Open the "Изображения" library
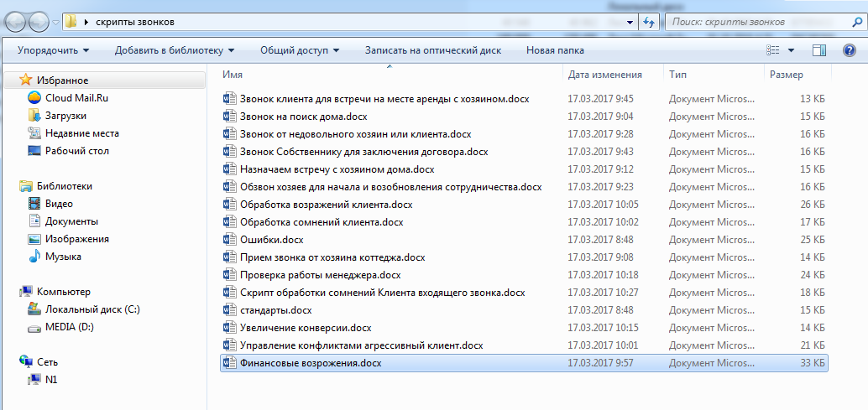Viewport: 868px width, 410px height. [x=77, y=239]
